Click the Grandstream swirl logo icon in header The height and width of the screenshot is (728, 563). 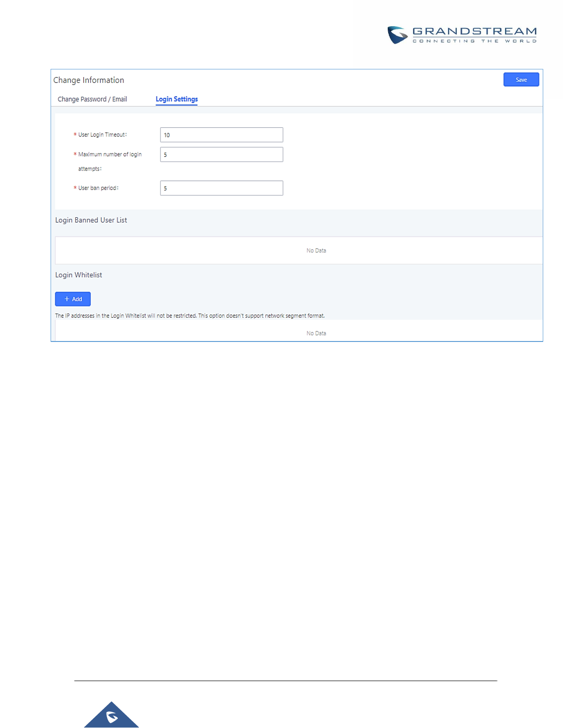pyautogui.click(x=397, y=35)
